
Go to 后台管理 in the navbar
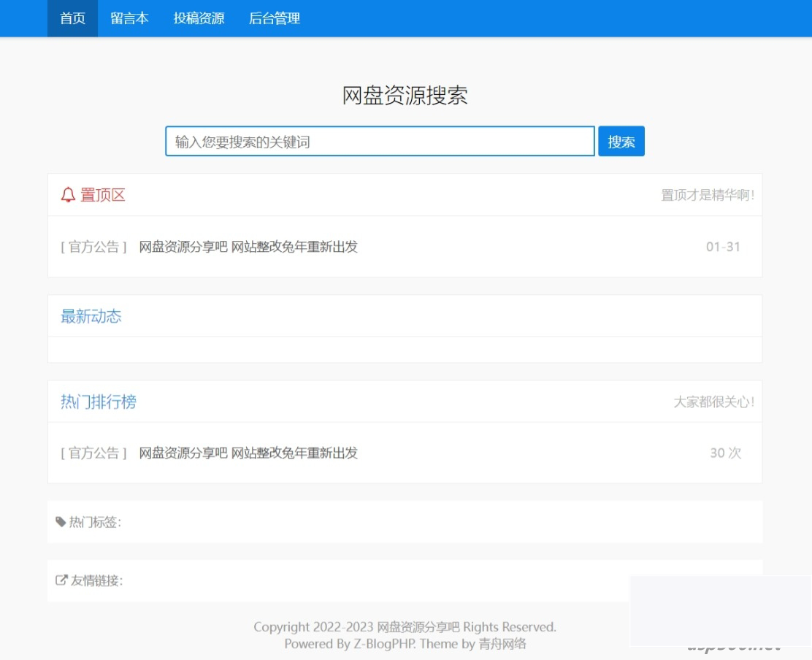tap(274, 18)
